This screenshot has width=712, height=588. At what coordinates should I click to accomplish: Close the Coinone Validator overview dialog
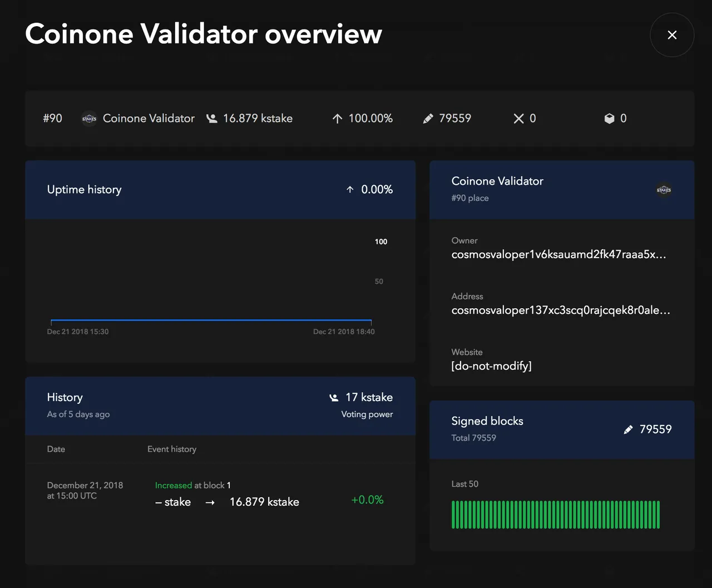point(672,35)
